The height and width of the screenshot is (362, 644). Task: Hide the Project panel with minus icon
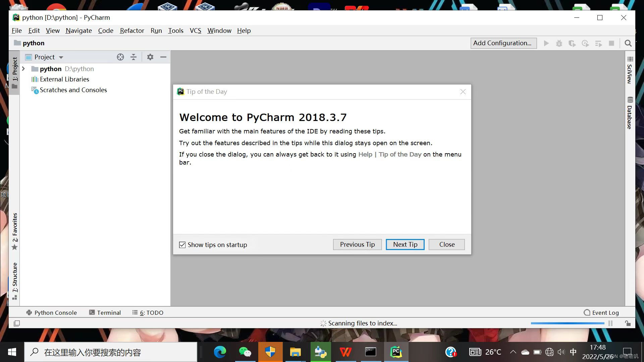163,57
